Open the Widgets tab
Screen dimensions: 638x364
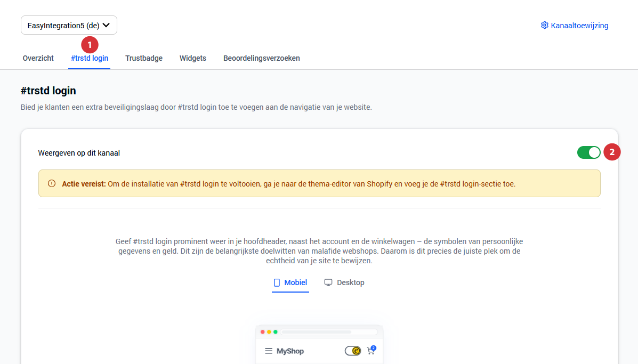coord(193,58)
